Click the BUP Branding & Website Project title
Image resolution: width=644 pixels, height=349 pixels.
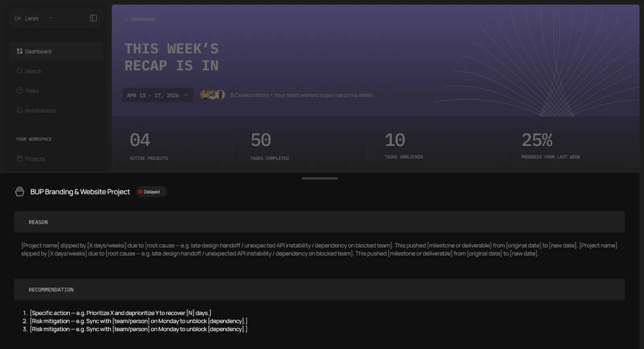pyautogui.click(x=80, y=192)
